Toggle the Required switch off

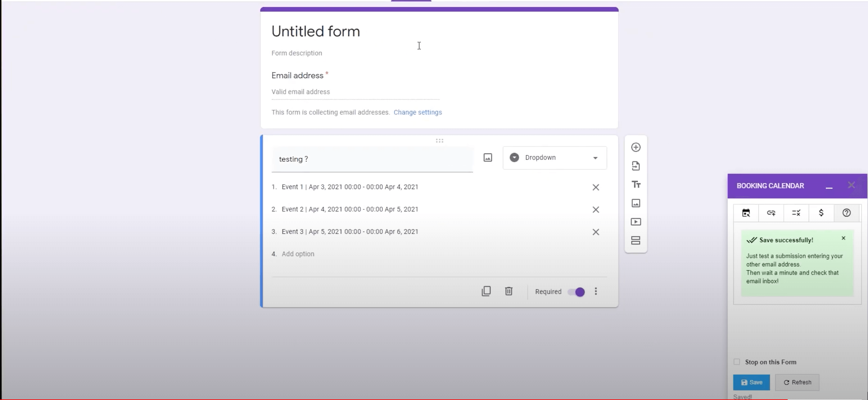576,292
